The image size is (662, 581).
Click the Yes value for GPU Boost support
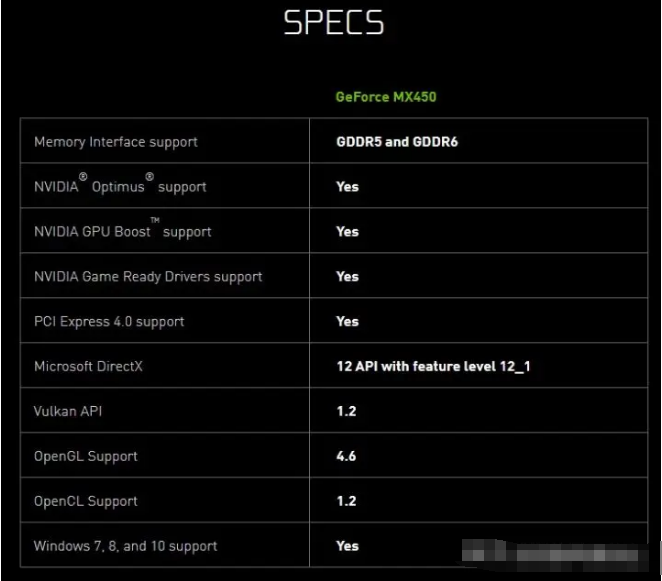347,232
